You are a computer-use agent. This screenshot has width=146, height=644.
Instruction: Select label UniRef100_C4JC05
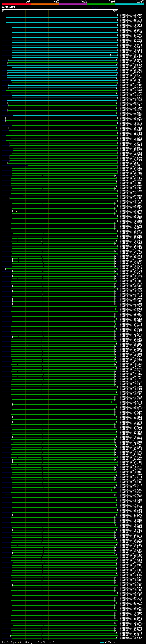pyautogui.click(x=131, y=158)
